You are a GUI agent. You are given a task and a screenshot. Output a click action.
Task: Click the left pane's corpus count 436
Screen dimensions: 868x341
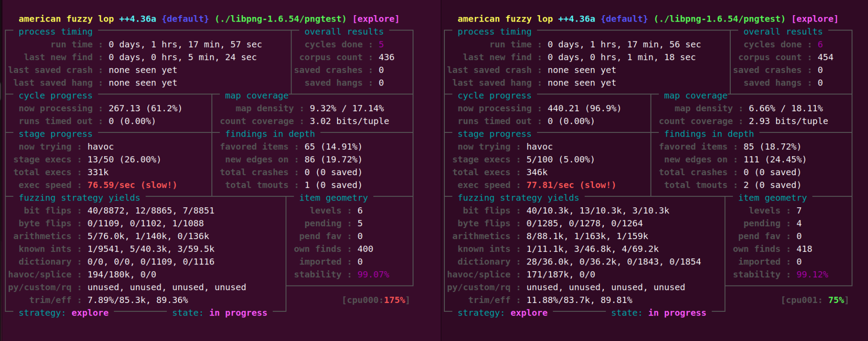point(386,57)
